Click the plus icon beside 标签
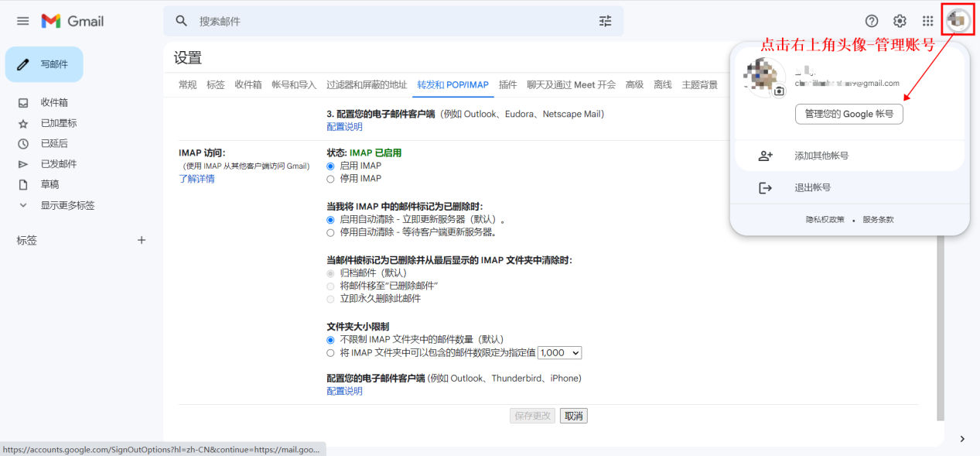 coord(142,240)
